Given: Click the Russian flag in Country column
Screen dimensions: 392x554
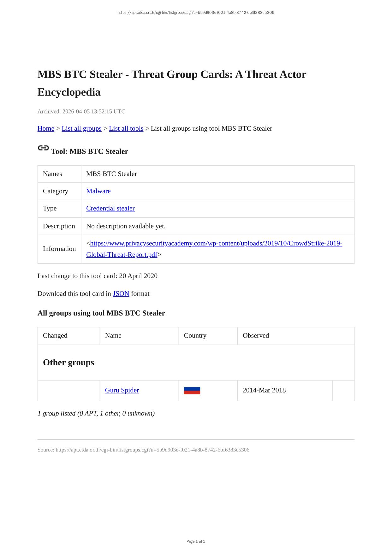Looking at the screenshot, I should tap(192, 391).
